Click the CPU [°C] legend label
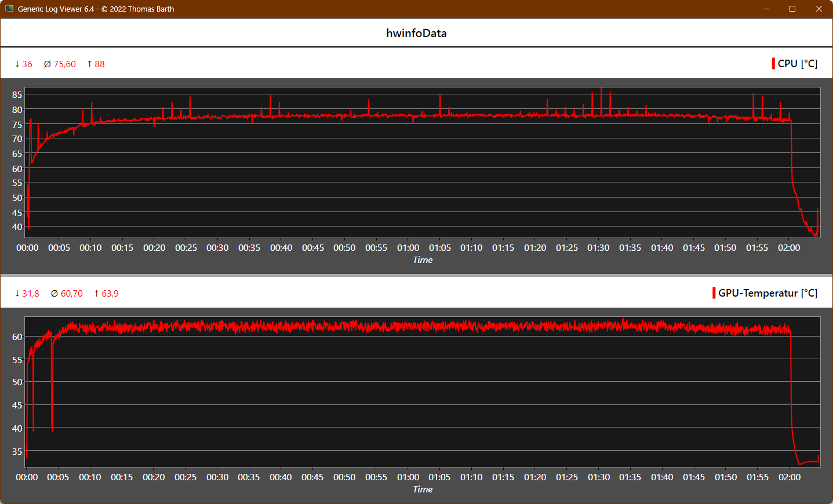Screen dimensions: 833x504 798,64
